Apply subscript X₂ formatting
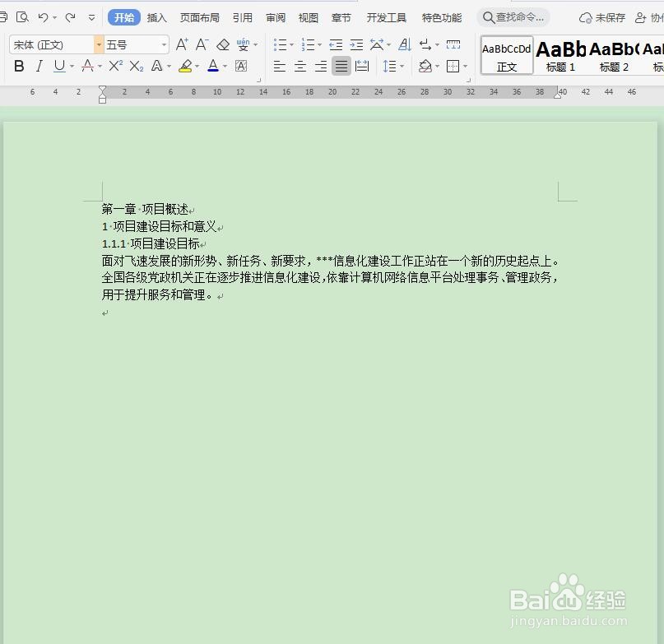Image resolution: width=664 pixels, height=644 pixels. 137,66
